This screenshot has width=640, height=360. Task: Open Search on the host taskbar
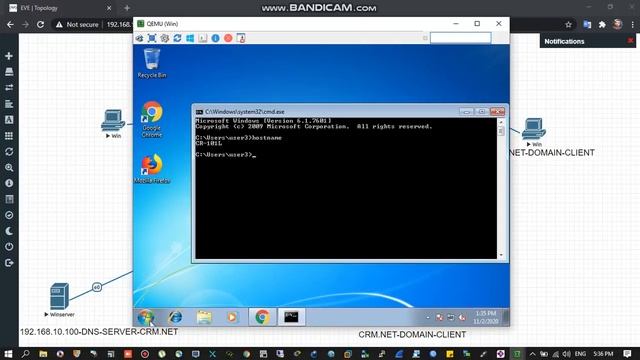pos(25,353)
